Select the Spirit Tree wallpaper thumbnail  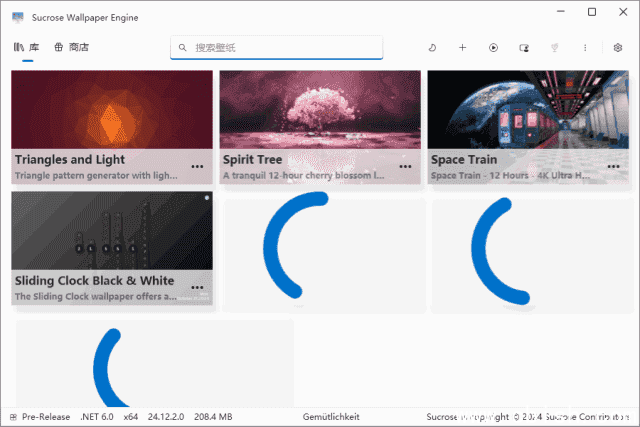click(318, 110)
